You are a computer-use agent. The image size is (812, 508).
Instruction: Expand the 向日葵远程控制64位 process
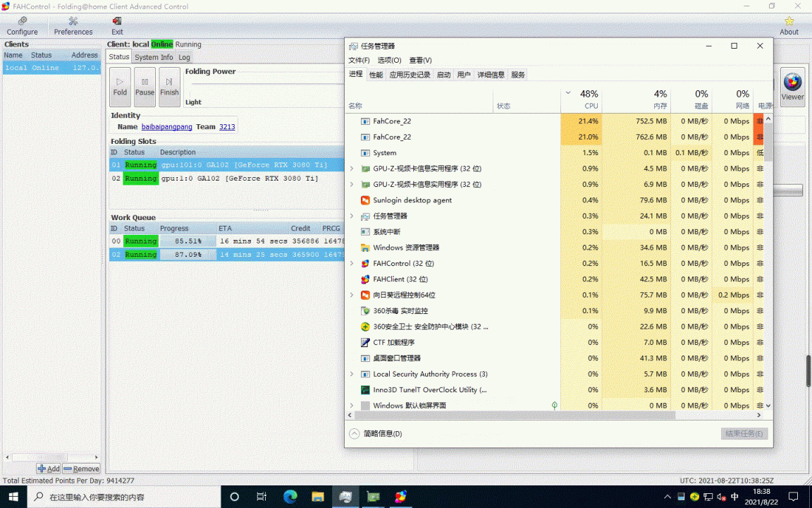point(352,295)
